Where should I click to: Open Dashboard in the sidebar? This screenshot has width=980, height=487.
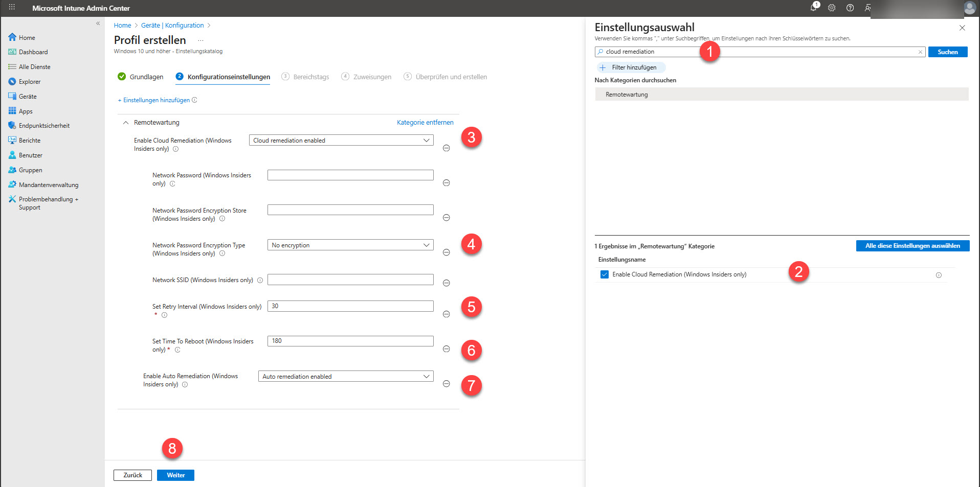[33, 52]
